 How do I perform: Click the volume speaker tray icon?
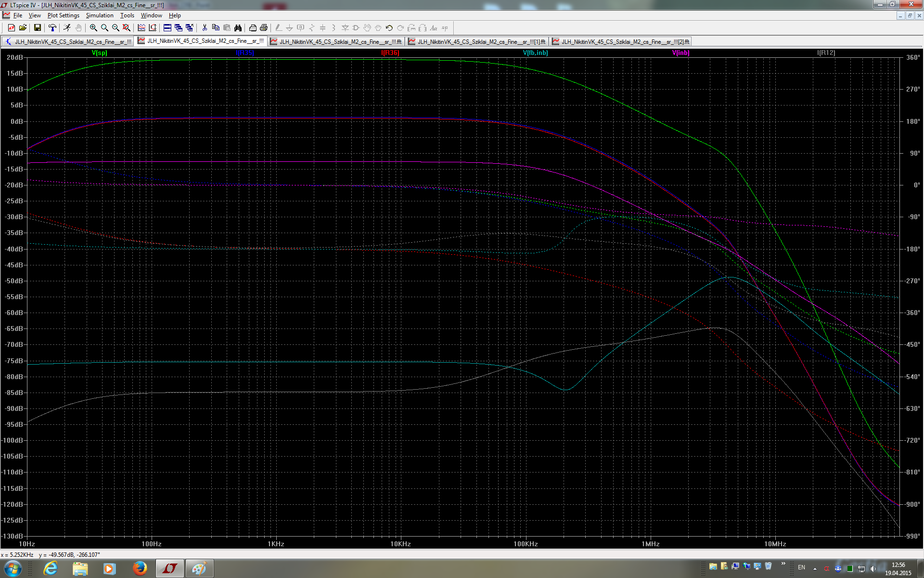tap(873, 569)
